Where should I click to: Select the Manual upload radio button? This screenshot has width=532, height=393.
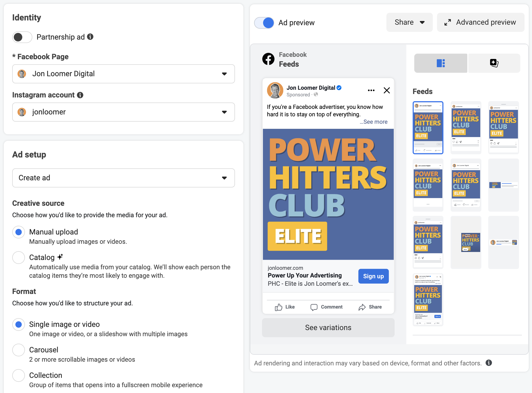(x=19, y=232)
